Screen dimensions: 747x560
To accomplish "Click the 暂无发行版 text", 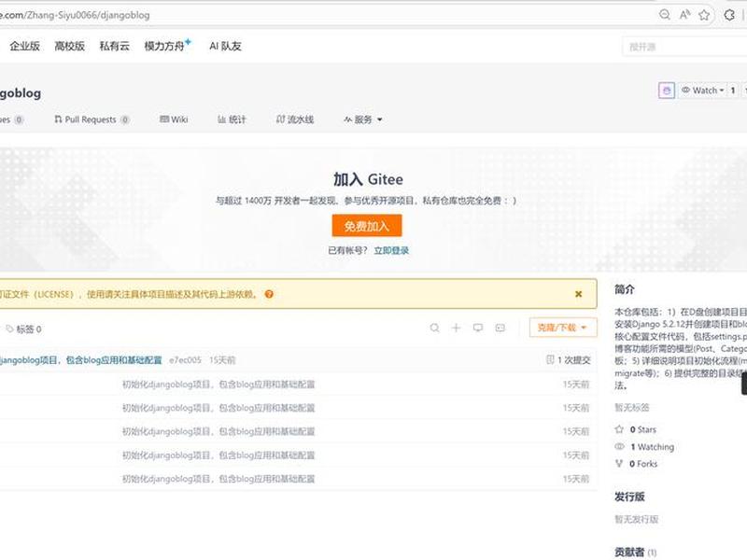I will tap(637, 519).
